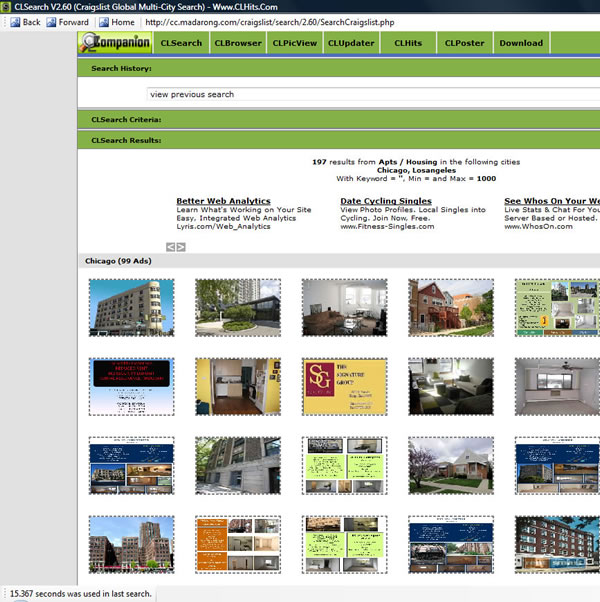
Task: Go to the Home page icon
Action: 102,21
